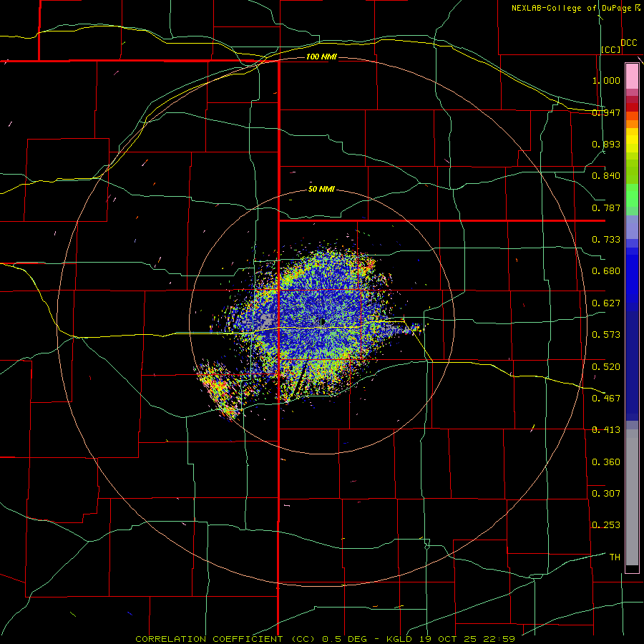Click the 1.000 color scale value
The width and height of the screenshot is (644, 644).
point(606,80)
